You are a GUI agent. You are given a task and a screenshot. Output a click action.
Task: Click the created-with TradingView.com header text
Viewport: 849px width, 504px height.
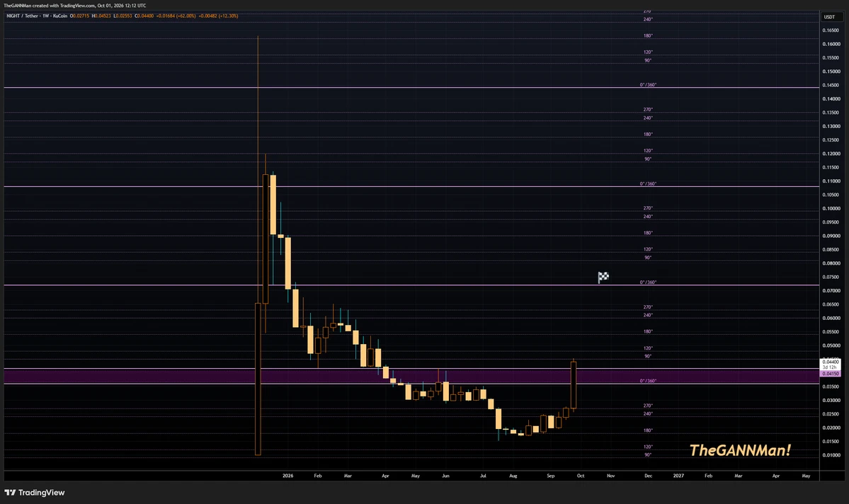[x=74, y=6]
